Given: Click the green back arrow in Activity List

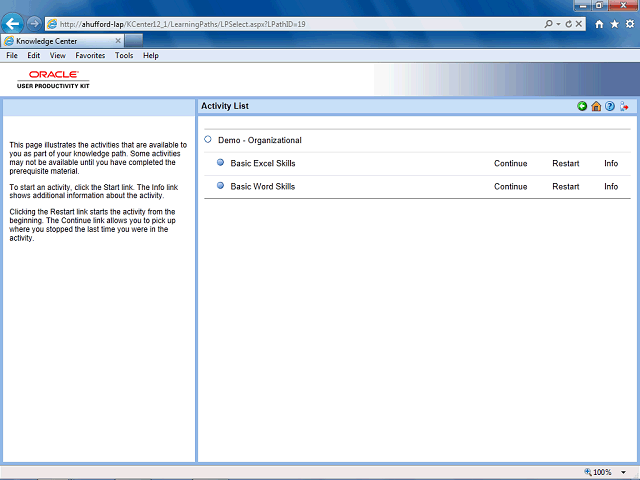Looking at the screenshot, I should coord(582,106).
